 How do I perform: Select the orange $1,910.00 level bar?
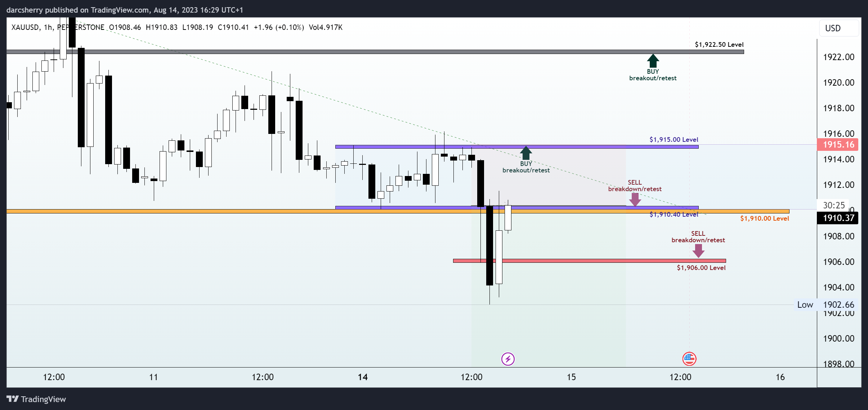tap(398, 211)
